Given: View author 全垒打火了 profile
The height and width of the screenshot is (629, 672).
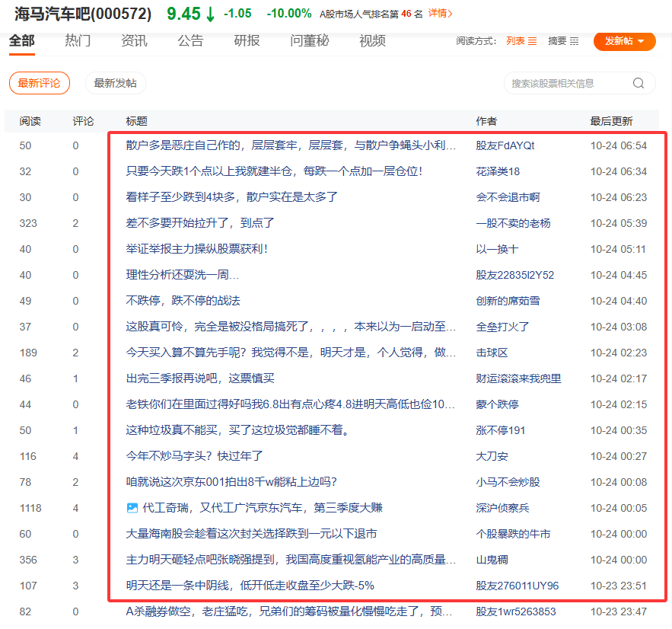Looking at the screenshot, I should [503, 327].
